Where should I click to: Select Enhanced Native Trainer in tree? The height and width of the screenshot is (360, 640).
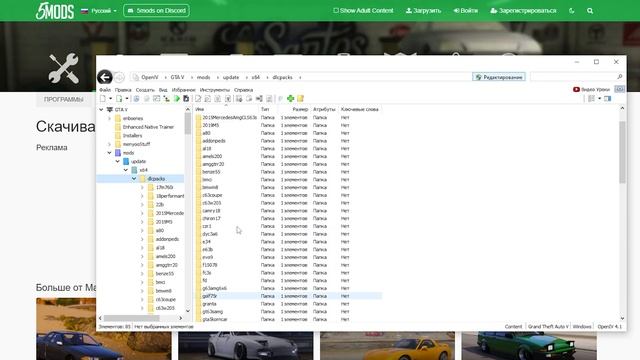point(148,127)
